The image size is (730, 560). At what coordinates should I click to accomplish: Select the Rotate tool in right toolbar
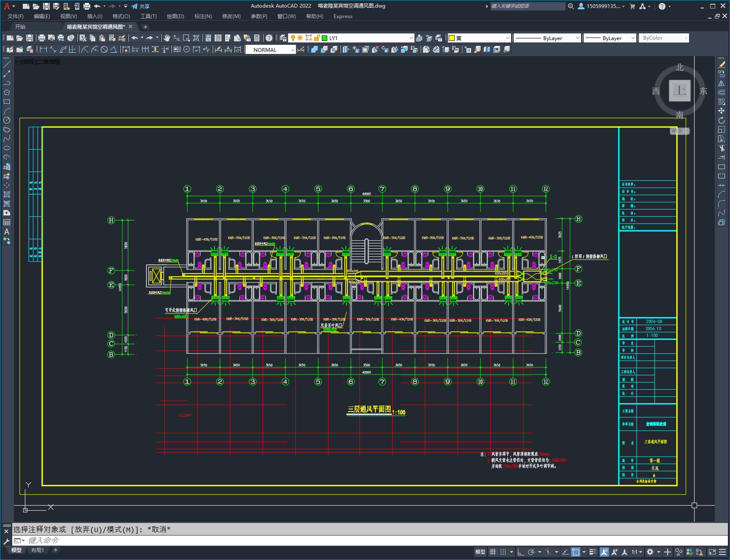tap(722, 120)
